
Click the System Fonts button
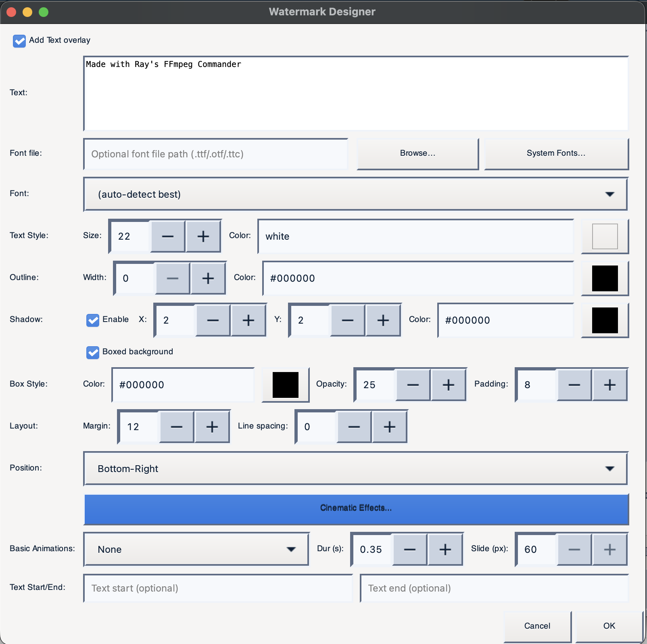[x=556, y=153]
